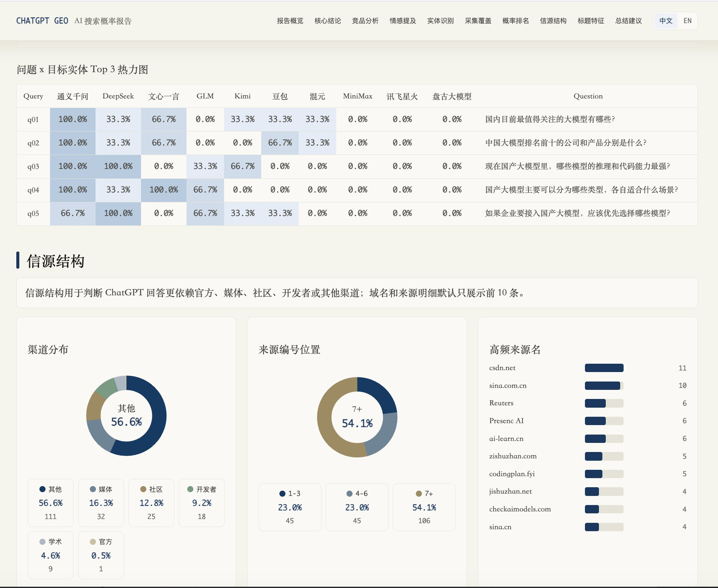This screenshot has width=718, height=588.
Task: Click the 渠道分布 donut chart center
Action: (126, 416)
